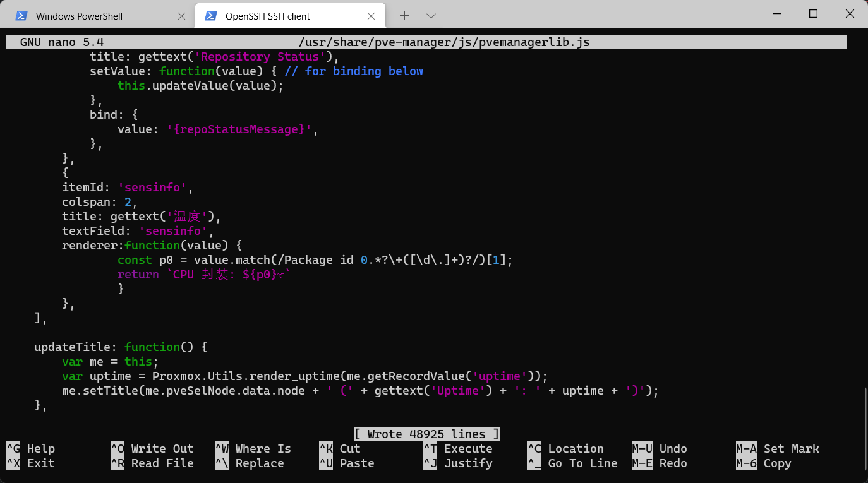Viewport: 868px width, 483px height.
Task: Click the ^J Justify shortcut
Action: (x=458, y=463)
